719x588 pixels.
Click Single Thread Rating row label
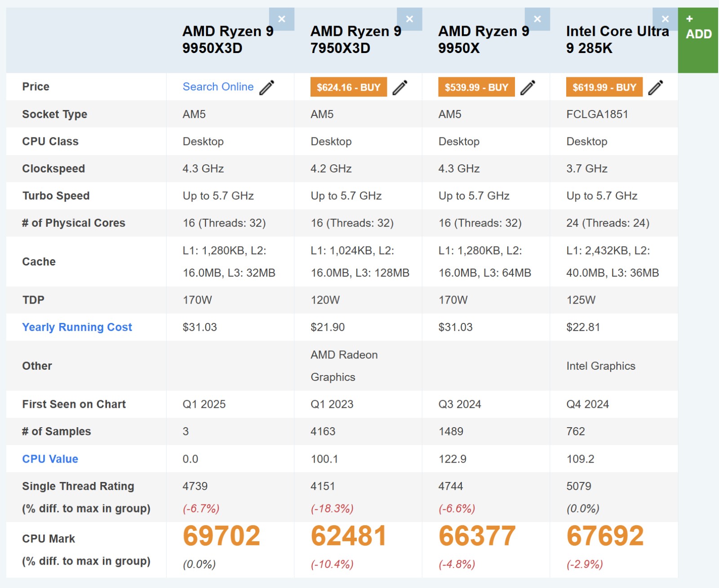78,486
